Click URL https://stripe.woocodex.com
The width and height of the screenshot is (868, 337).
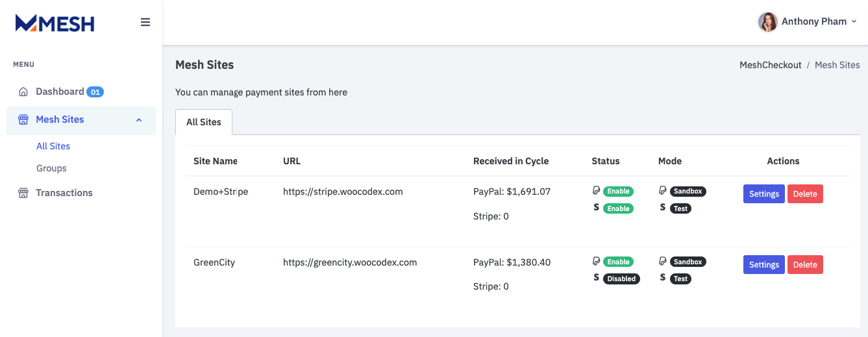(x=343, y=192)
